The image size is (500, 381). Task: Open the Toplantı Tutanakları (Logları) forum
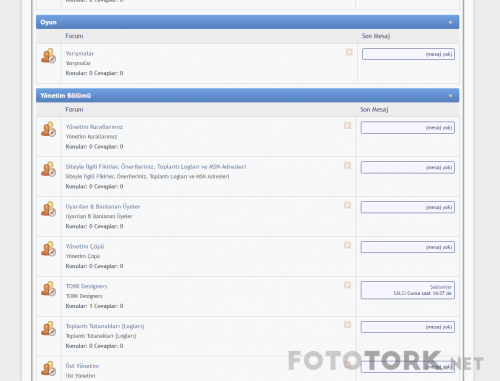[105, 326]
